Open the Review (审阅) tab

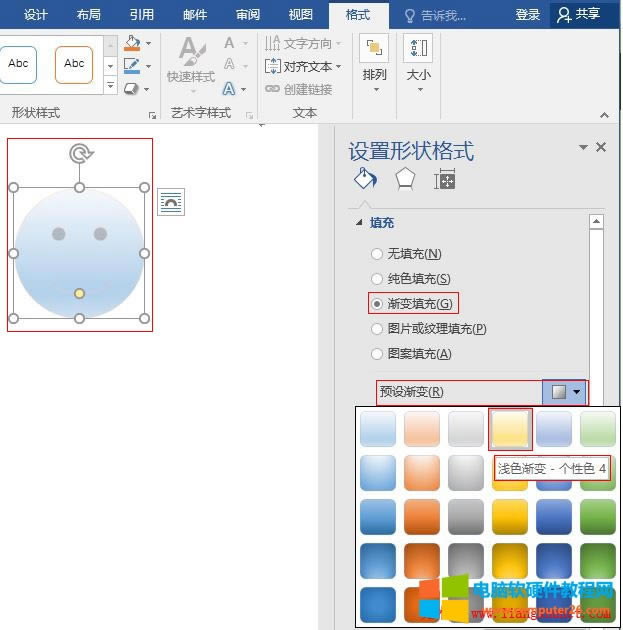[x=248, y=15]
